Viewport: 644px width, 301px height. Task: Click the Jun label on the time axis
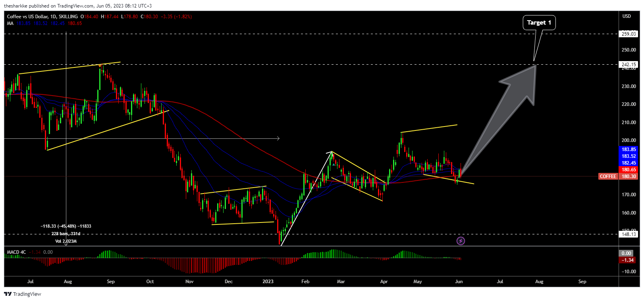click(459, 282)
